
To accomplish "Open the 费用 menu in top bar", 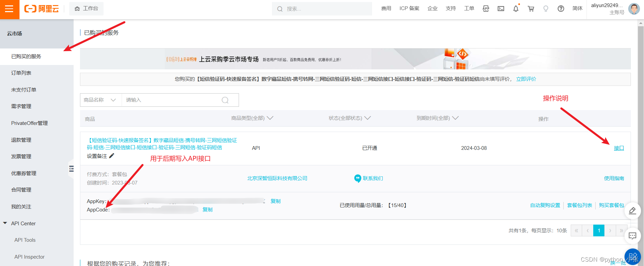I will point(386,8).
